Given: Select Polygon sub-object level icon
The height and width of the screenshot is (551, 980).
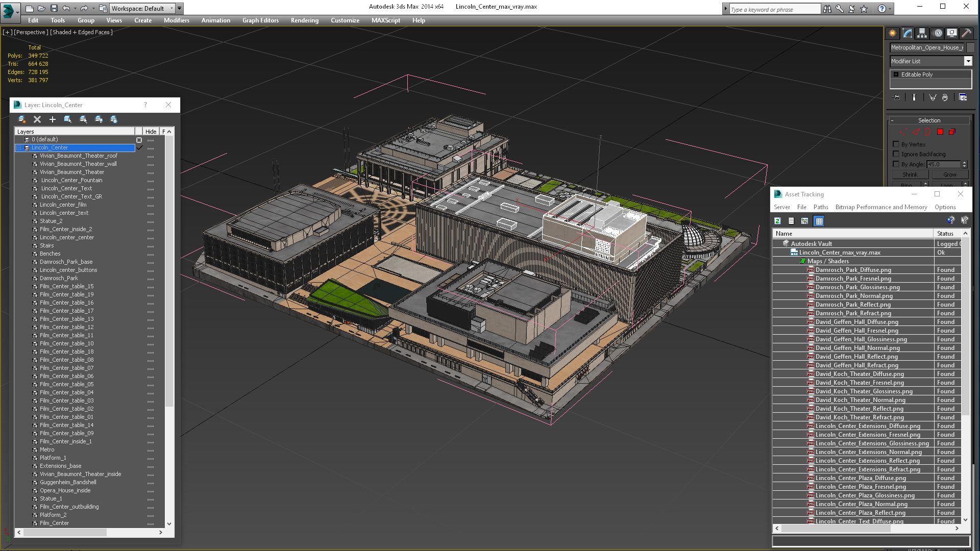Looking at the screenshot, I should coord(940,132).
